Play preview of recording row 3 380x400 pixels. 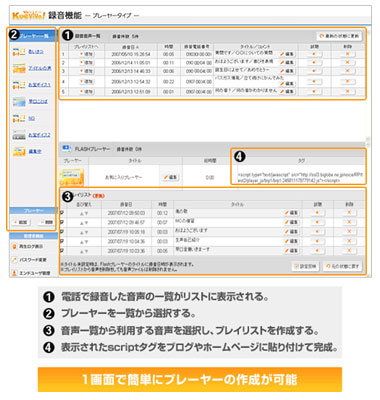(314, 71)
